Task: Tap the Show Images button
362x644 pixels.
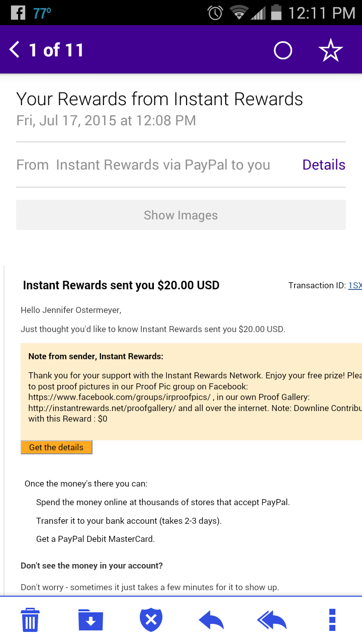Action: pos(181,215)
